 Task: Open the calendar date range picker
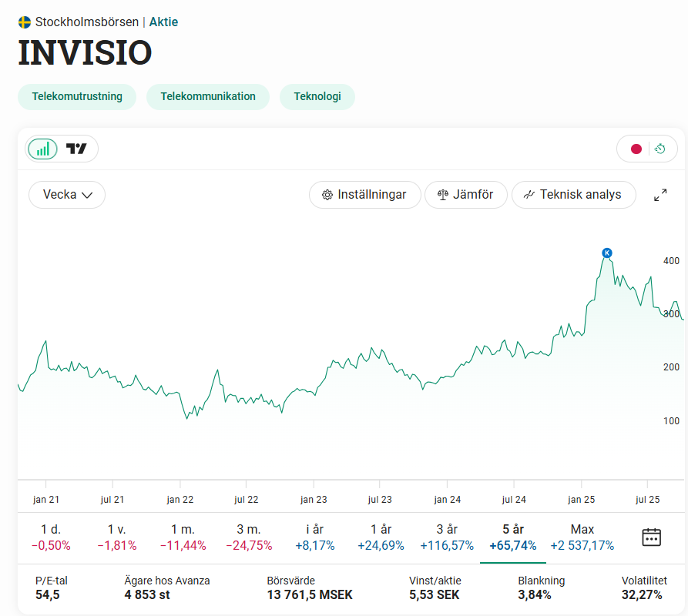[x=651, y=537]
